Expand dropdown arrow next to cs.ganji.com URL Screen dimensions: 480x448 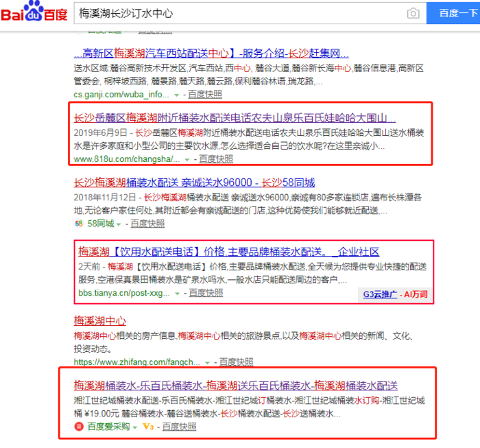(x=176, y=95)
